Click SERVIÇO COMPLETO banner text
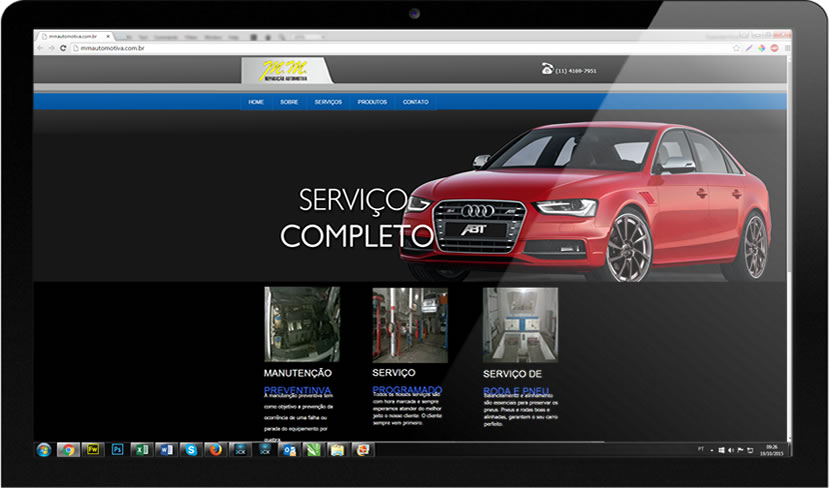The image size is (830, 488). click(357, 218)
